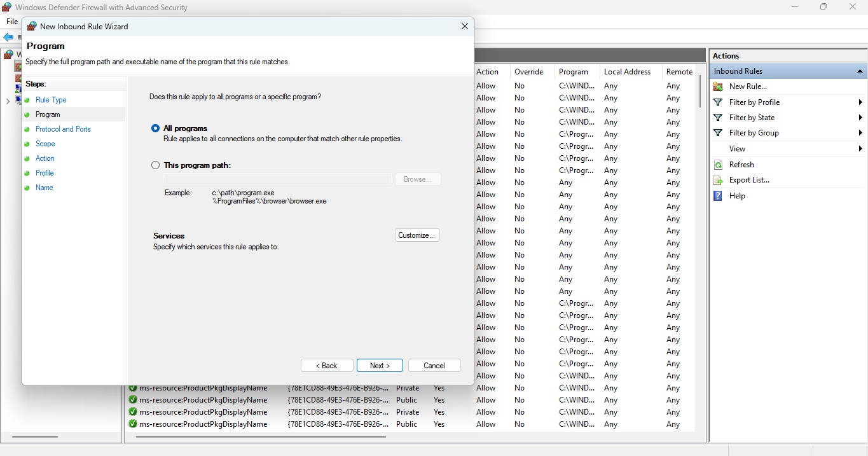Sort by the Program column header
The height and width of the screenshot is (456, 868).
coord(574,72)
